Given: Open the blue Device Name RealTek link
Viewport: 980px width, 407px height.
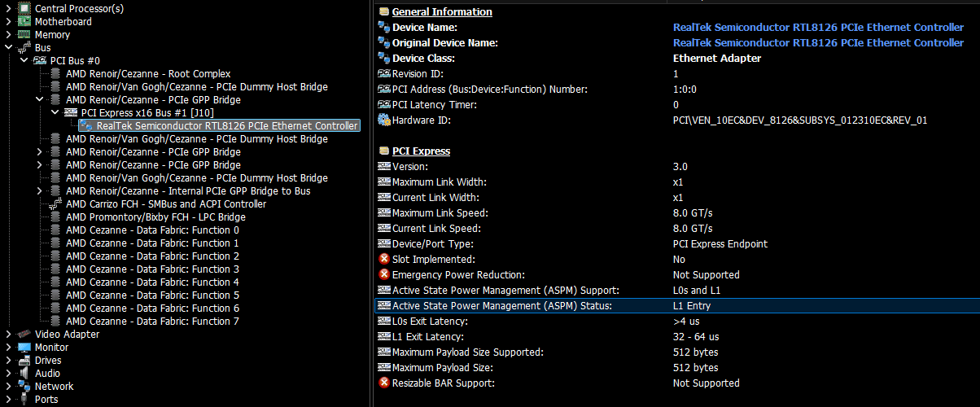Looking at the screenshot, I should pyautogui.click(x=818, y=27).
